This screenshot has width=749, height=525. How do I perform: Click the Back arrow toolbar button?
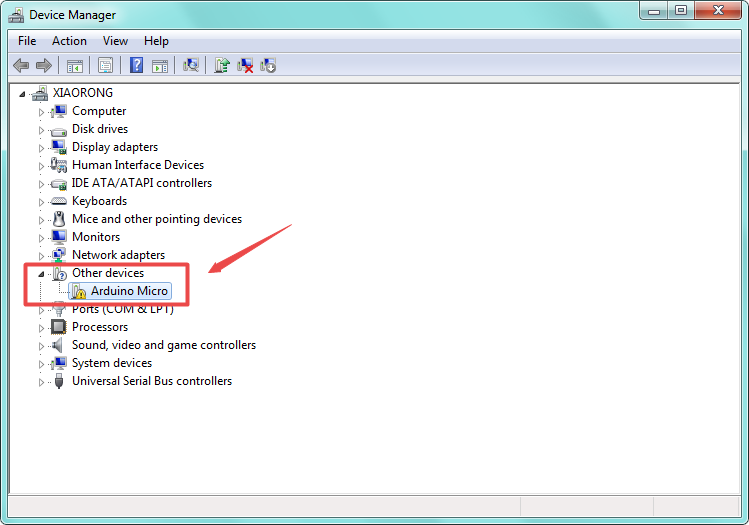[x=21, y=65]
